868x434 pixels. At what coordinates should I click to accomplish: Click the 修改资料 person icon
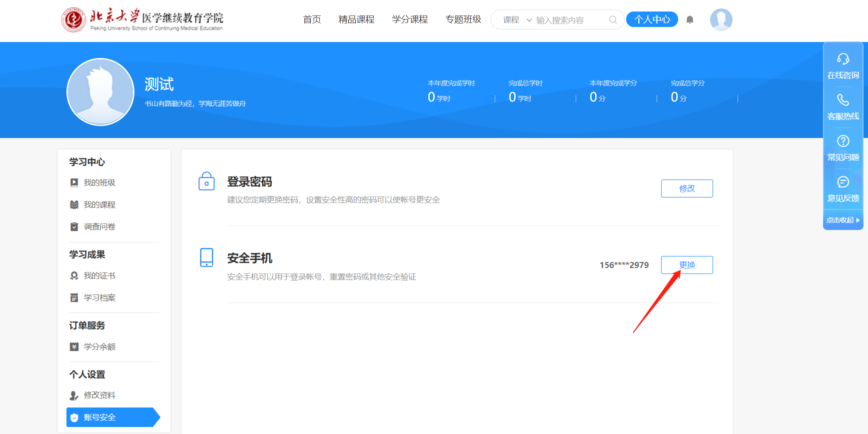(74, 395)
